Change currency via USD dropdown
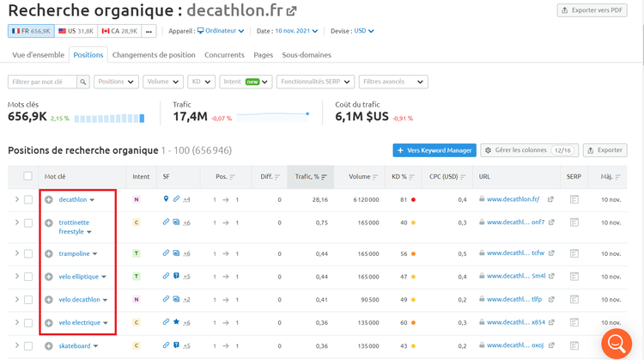 click(364, 31)
